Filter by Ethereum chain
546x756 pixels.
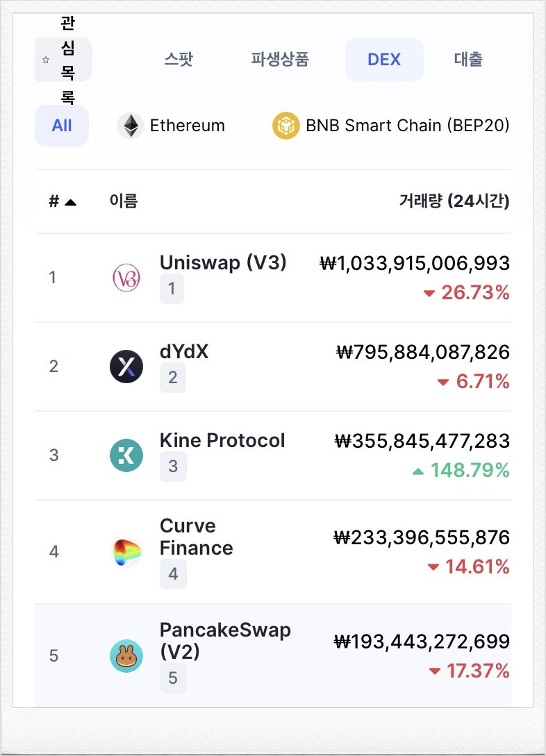(171, 126)
